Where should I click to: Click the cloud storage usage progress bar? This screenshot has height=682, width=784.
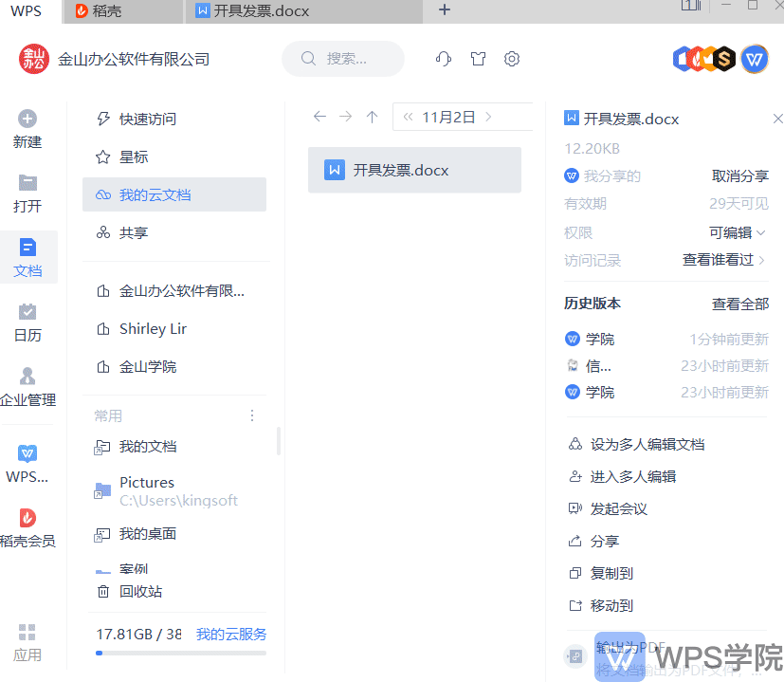pos(181,653)
